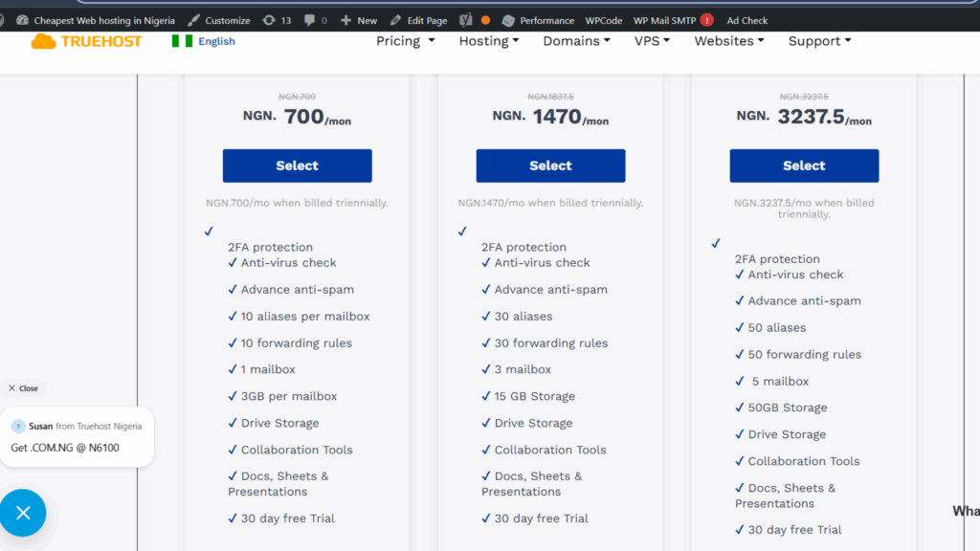Expand the Hosting dropdown menu
This screenshot has height=551, width=980.
488,41
